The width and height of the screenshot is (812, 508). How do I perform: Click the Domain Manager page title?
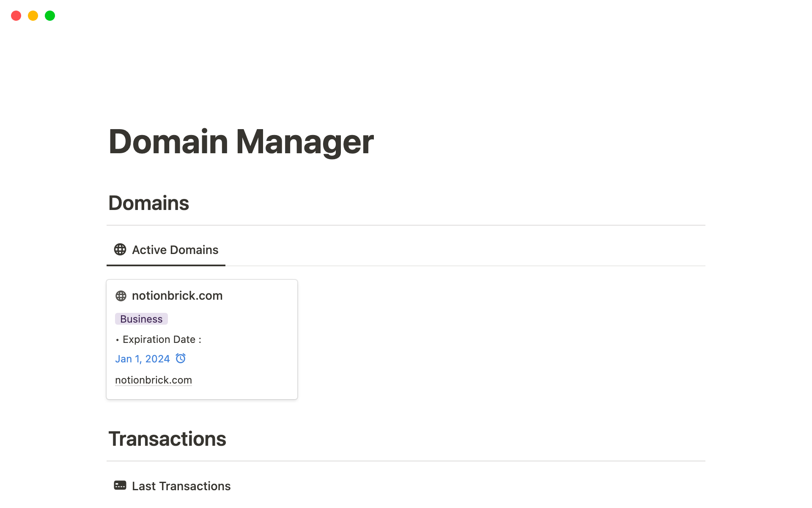241,142
